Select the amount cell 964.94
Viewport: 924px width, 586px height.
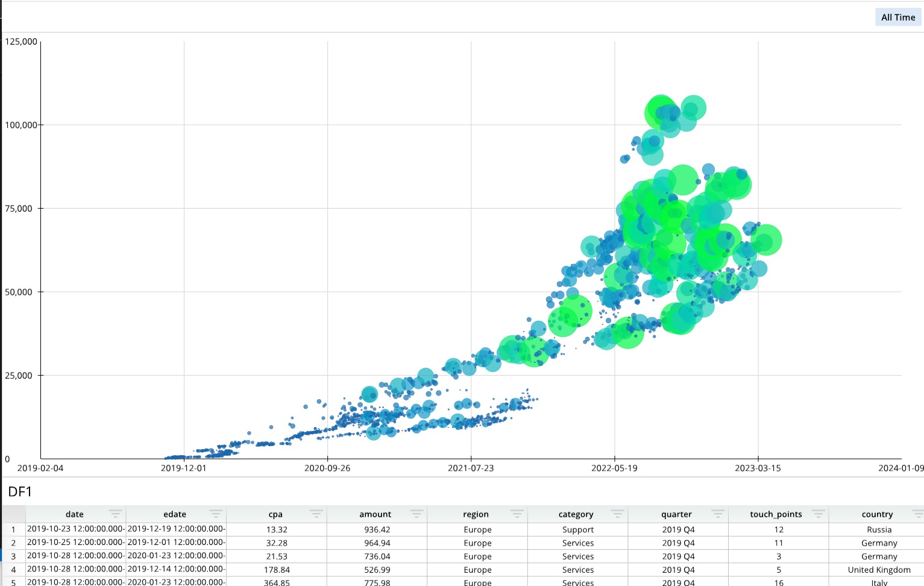(x=377, y=543)
